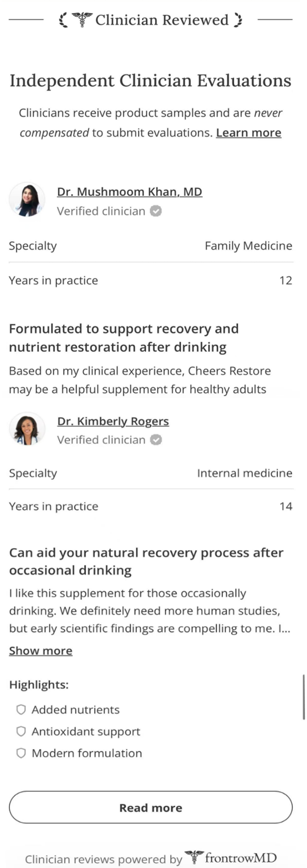Open Dr. Kimberly Rogers profile link
The height and width of the screenshot is (868, 307).
tap(113, 421)
